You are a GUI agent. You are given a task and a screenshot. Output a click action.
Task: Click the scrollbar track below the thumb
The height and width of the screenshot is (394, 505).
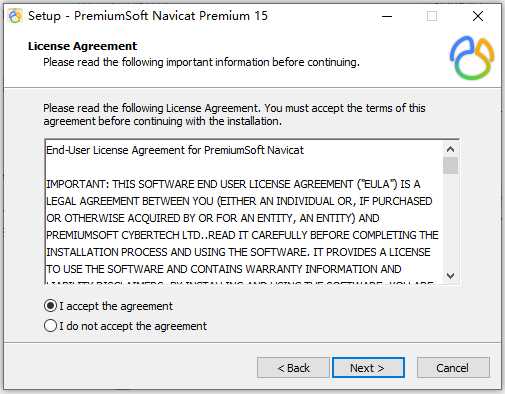click(450, 221)
